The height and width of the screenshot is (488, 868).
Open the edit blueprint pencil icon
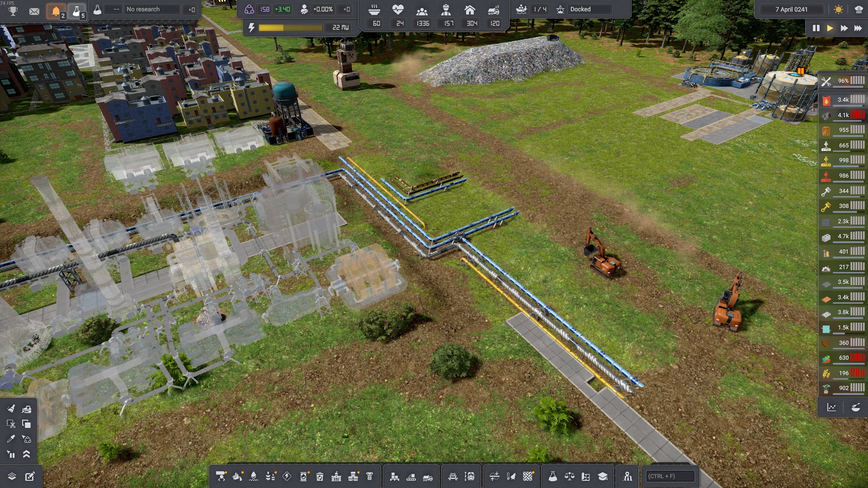(x=30, y=477)
